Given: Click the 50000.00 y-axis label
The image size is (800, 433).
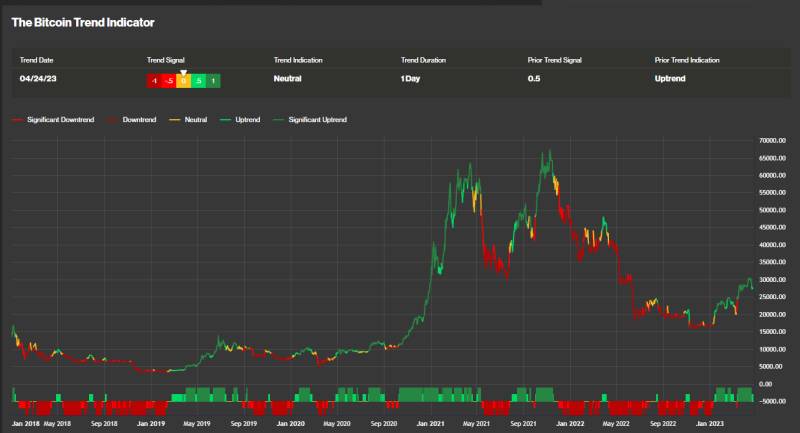Looking at the screenshot, I should [x=772, y=210].
